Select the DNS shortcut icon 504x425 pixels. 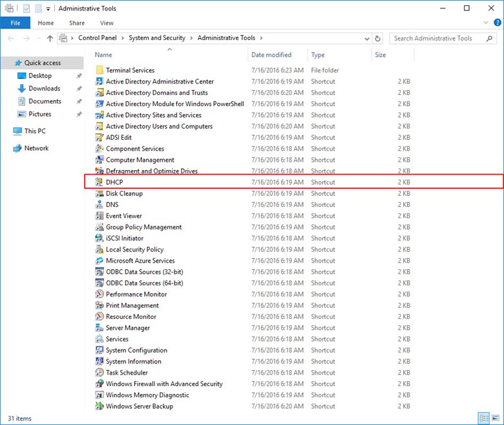(x=100, y=204)
